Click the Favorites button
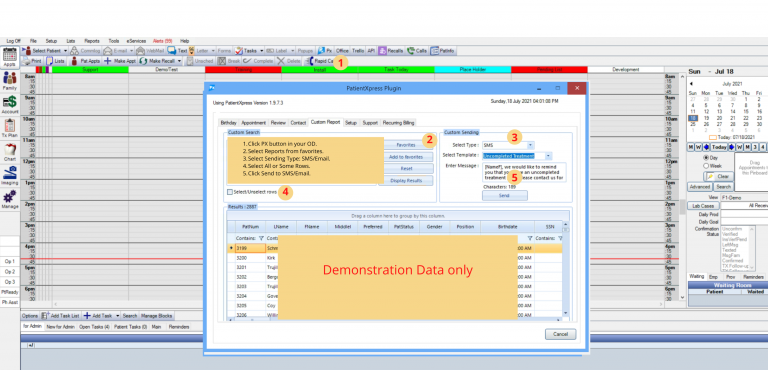768x370 pixels. click(406, 145)
